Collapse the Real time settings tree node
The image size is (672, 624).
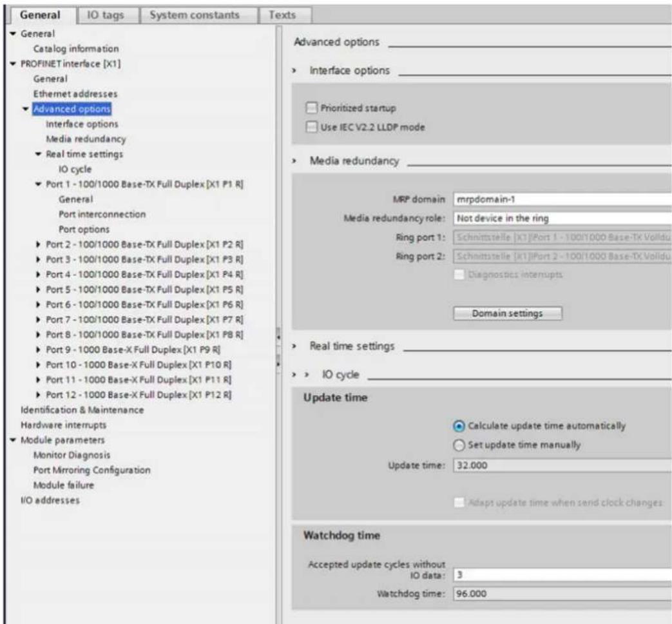(x=39, y=154)
